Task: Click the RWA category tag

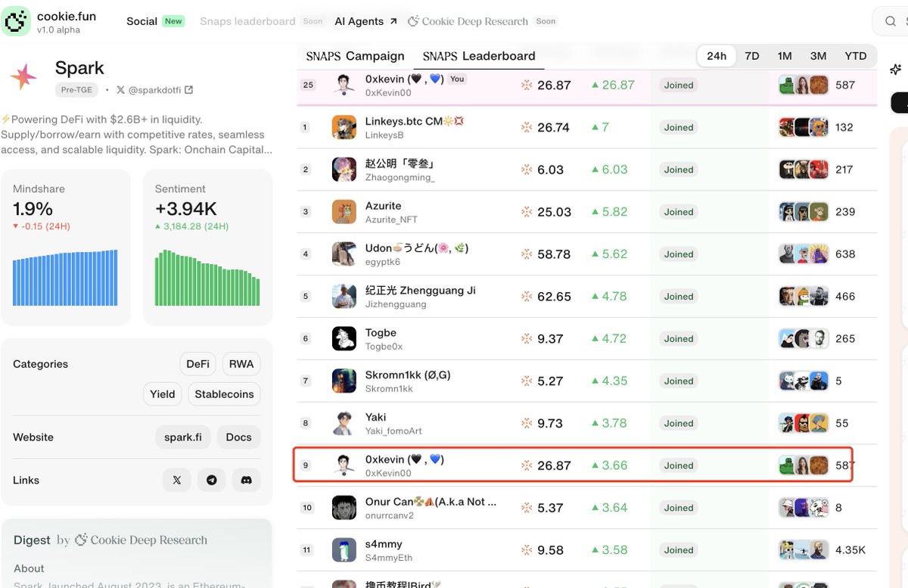Action: click(241, 364)
